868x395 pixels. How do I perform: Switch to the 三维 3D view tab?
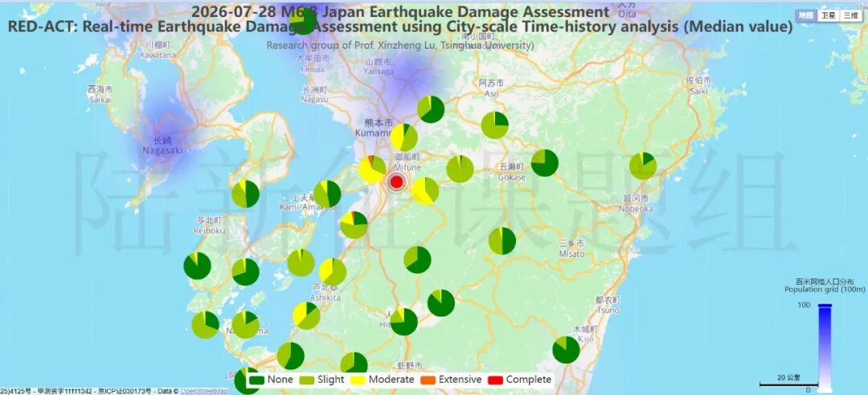point(850,15)
